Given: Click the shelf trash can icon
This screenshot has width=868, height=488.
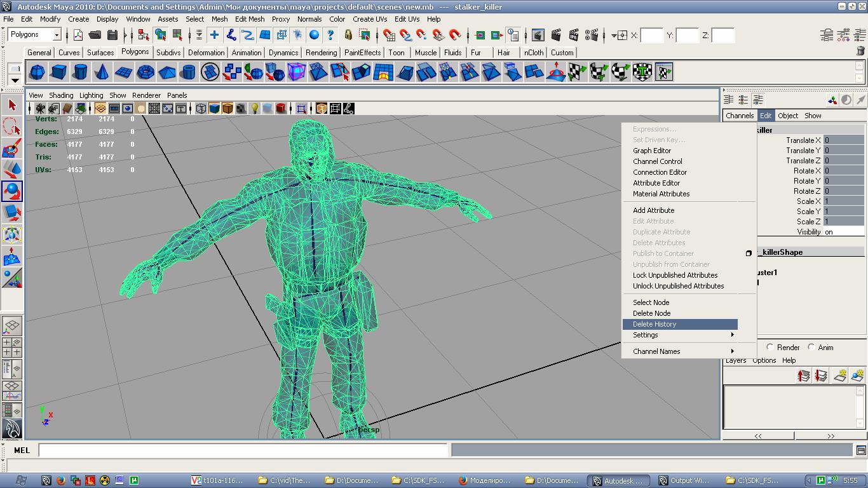Looking at the screenshot, I should 861,51.
